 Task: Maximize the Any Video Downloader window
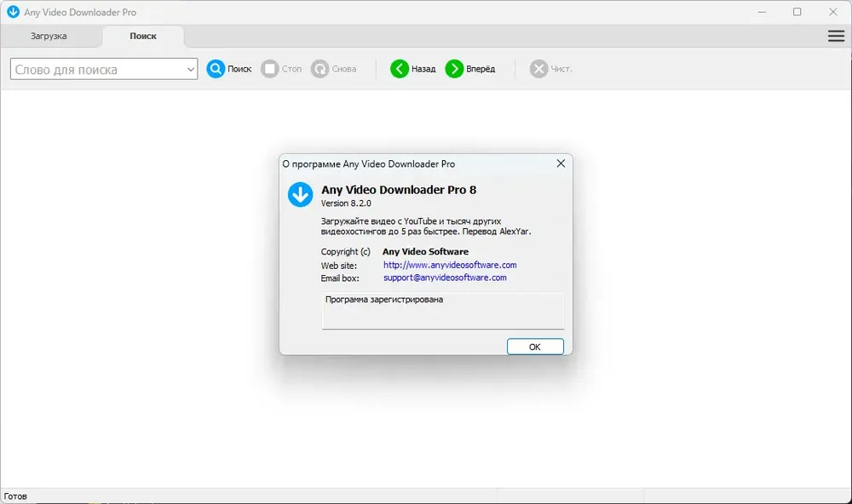click(797, 12)
